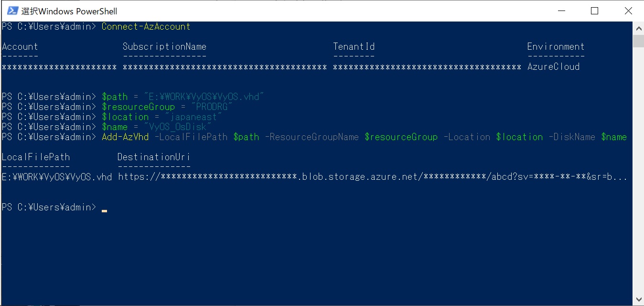Viewport: 644px width, 306px height.
Task: Click the scrollbar down arrow
Action: pyautogui.click(x=638, y=299)
